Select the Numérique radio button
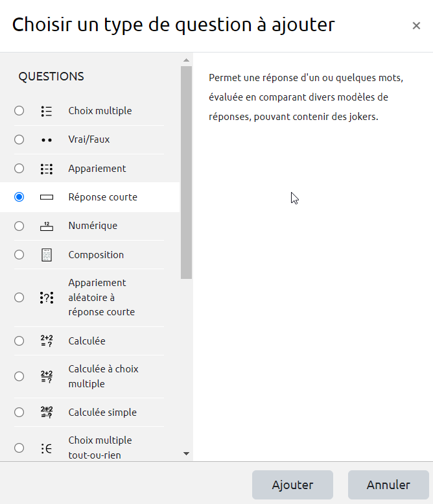The height and width of the screenshot is (504, 433). click(x=19, y=226)
